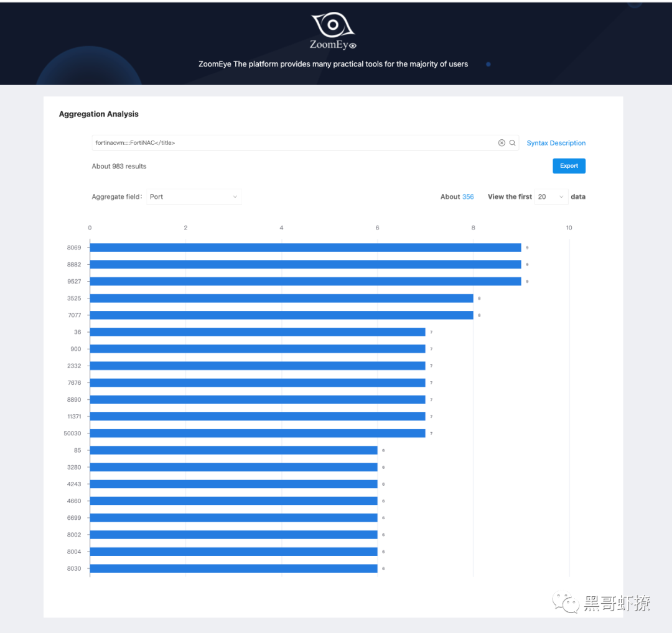Screen dimensions: 672x633
Task: Open the View the first 20 dropdown
Action: (x=551, y=196)
